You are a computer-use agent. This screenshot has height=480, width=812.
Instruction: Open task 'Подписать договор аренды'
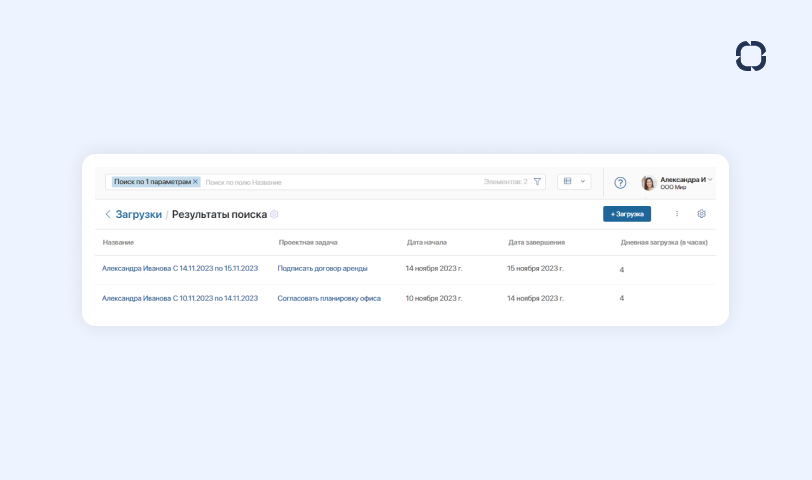[x=322, y=268]
